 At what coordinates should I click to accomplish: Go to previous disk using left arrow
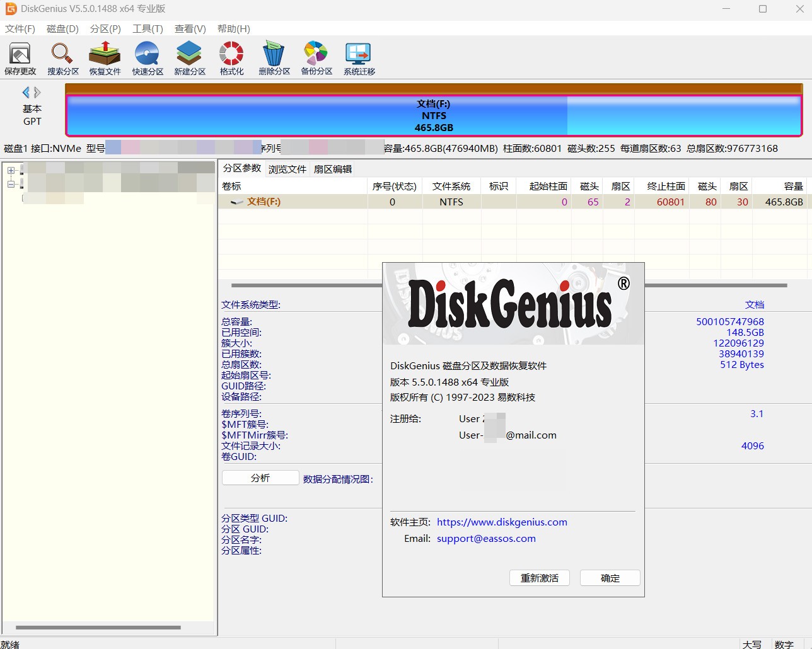[x=26, y=92]
